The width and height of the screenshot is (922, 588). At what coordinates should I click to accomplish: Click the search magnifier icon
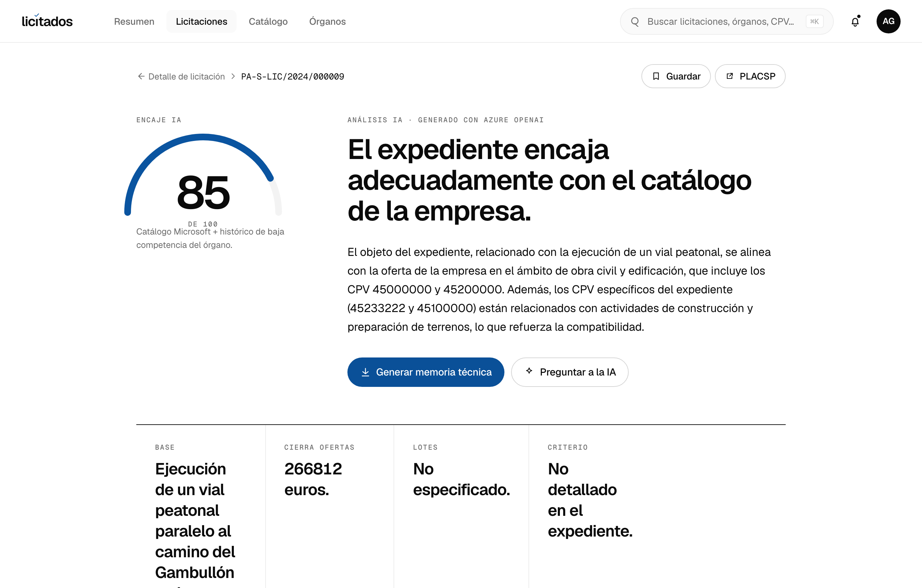point(635,21)
